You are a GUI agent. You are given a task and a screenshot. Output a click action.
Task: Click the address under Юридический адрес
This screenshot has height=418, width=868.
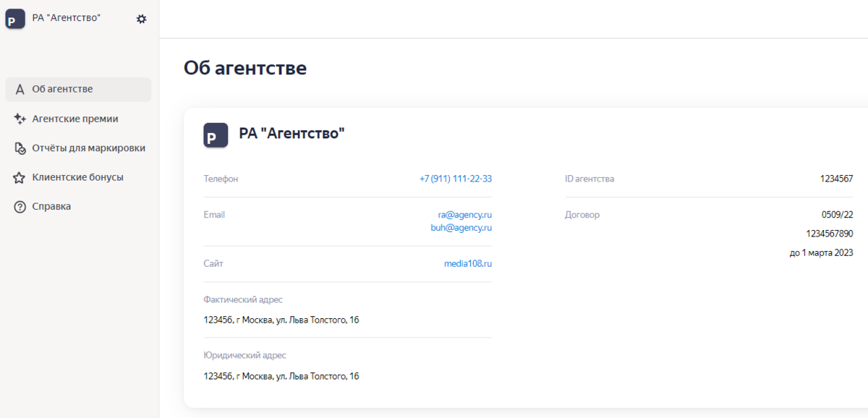click(x=281, y=376)
